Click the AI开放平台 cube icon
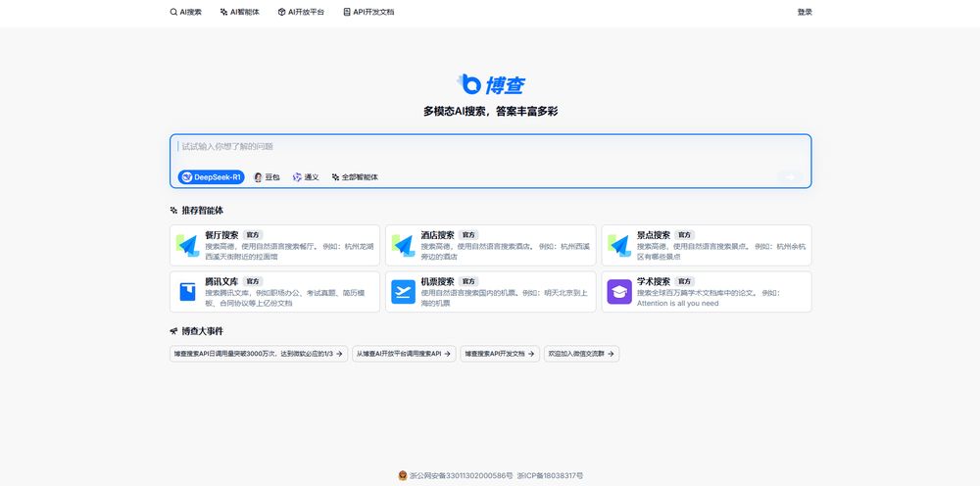The image size is (980, 486). pyautogui.click(x=282, y=12)
